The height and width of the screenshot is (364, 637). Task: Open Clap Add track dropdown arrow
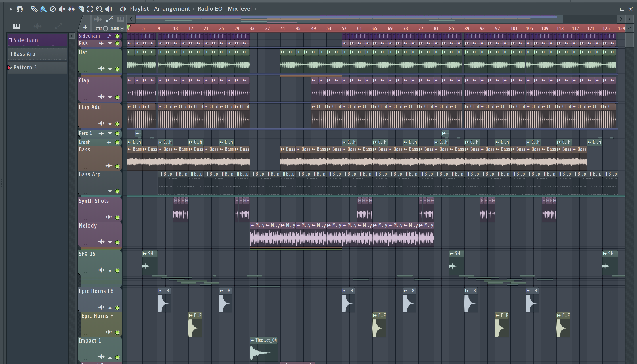[110, 124]
